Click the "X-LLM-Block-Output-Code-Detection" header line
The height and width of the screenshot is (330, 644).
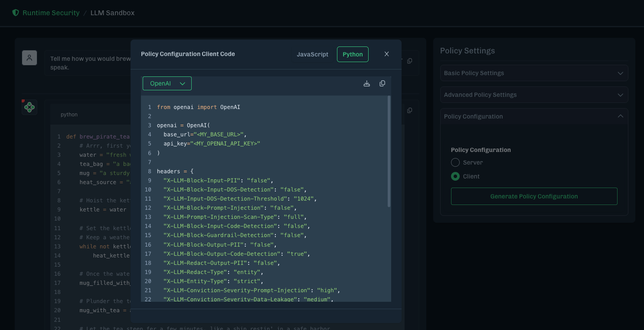tap(237, 254)
